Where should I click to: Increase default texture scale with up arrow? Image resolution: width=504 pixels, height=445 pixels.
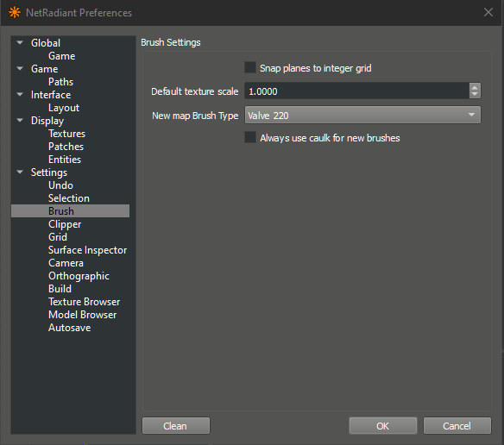click(x=475, y=87)
